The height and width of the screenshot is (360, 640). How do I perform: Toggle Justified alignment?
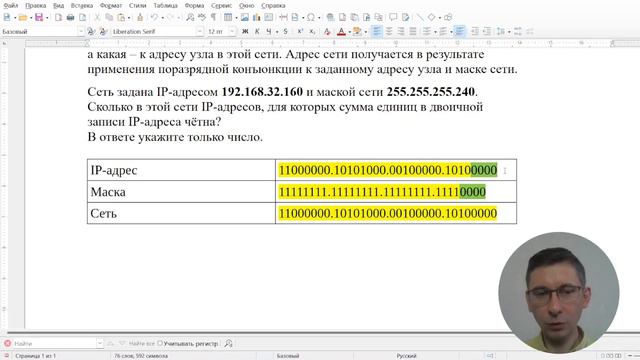click(413, 31)
